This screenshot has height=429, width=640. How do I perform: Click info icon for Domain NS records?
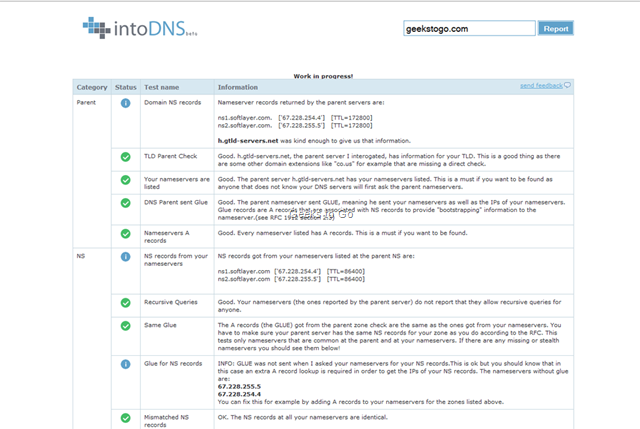click(125, 103)
